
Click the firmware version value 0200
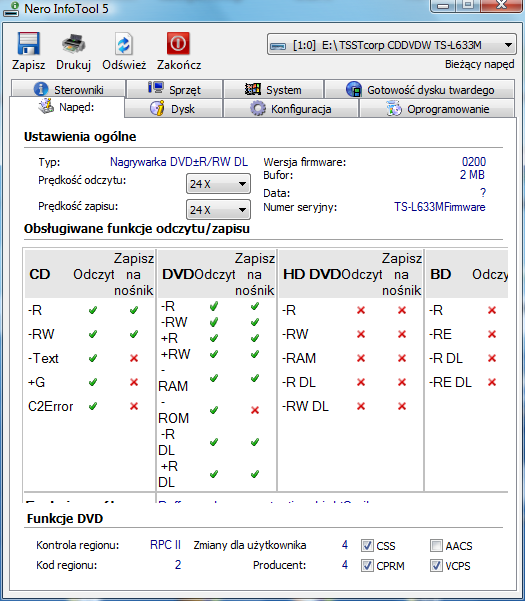[x=474, y=162]
